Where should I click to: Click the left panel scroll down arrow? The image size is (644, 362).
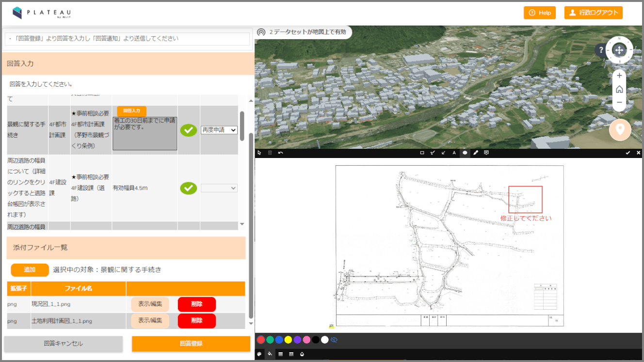251,323
